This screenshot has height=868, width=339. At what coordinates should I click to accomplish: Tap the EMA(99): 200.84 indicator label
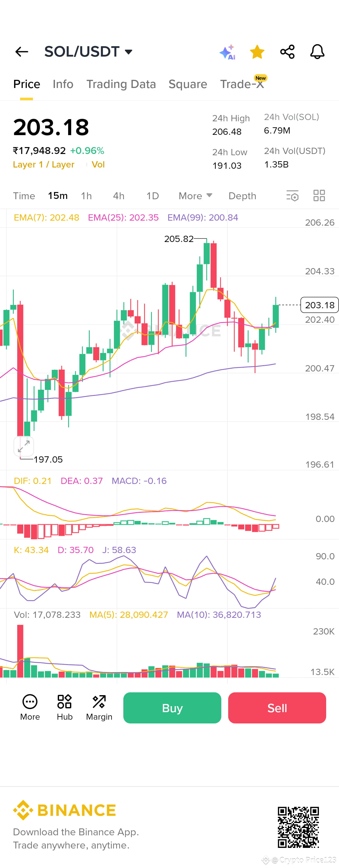tap(203, 218)
